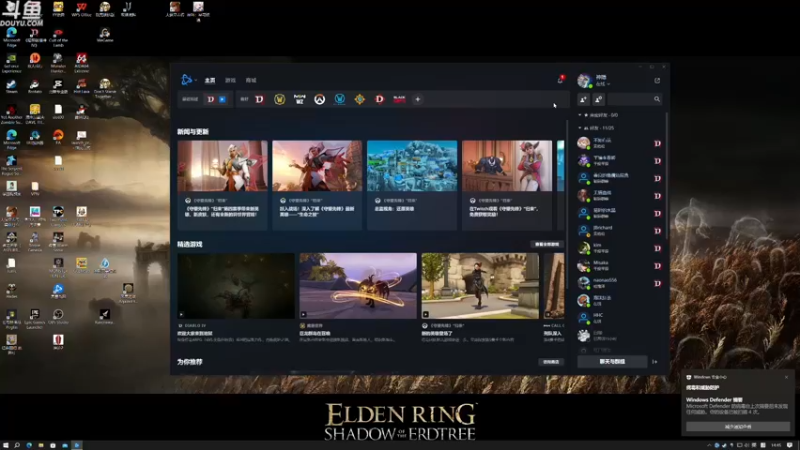This screenshot has width=800, height=450.
Task: Click the Windows Defender notification action button
Action: pyautogui.click(x=738, y=427)
